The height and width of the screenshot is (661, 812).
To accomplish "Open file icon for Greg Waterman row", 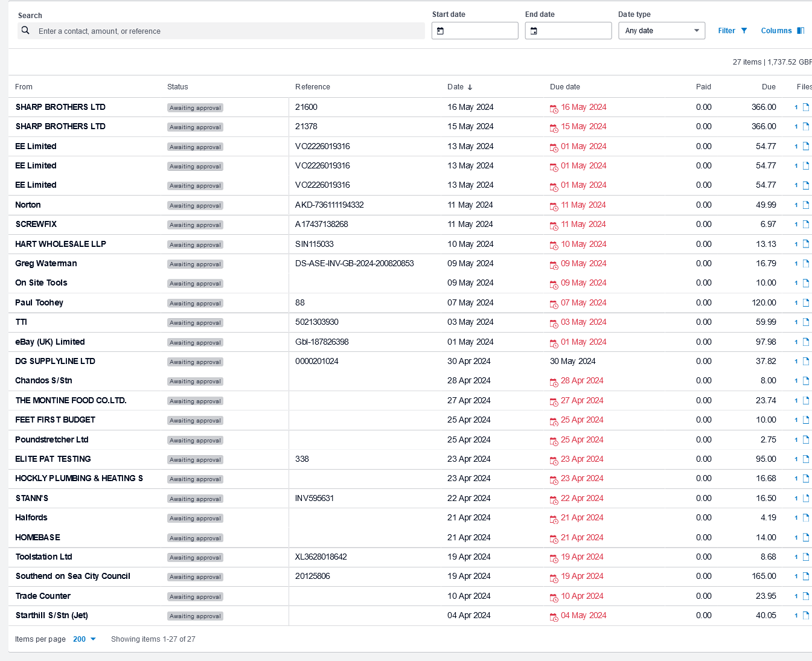I will tap(805, 264).
